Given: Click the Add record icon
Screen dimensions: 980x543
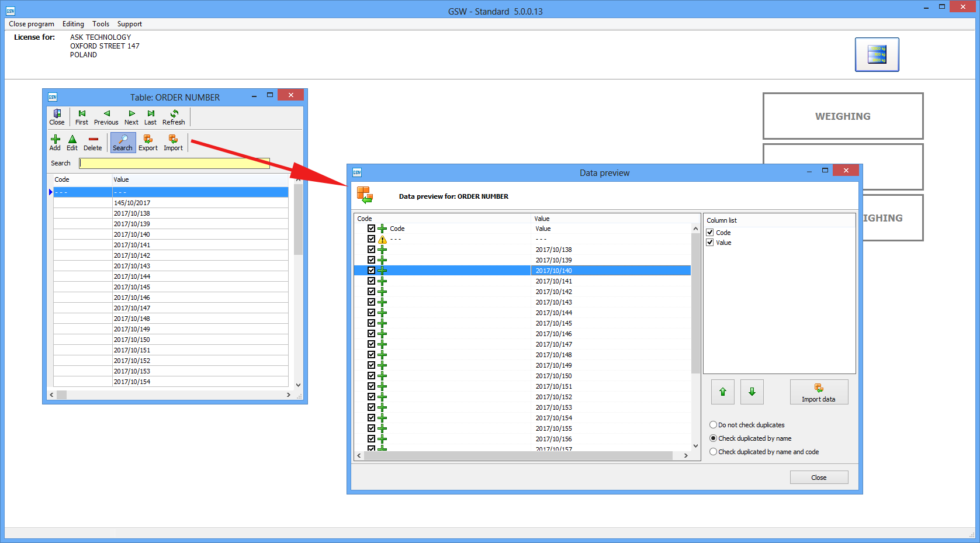Looking at the screenshot, I should 55,142.
